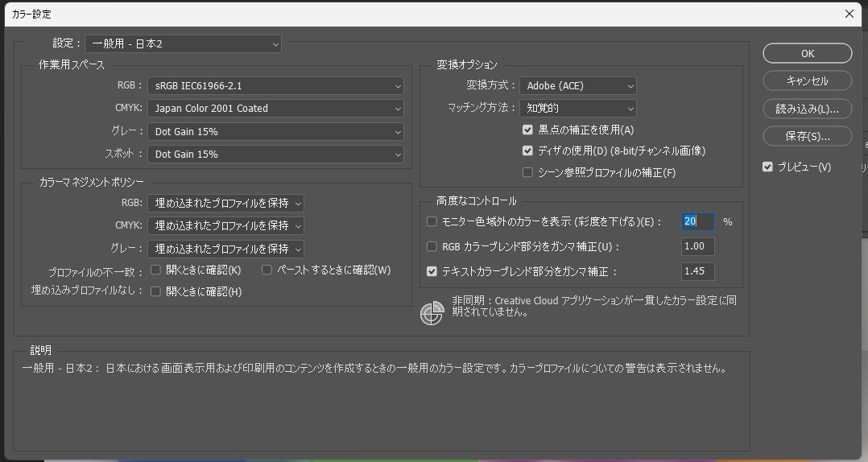Click the カラーマネジメントポリシー group label
Viewport: 868px width, 462px height.
tap(91, 182)
